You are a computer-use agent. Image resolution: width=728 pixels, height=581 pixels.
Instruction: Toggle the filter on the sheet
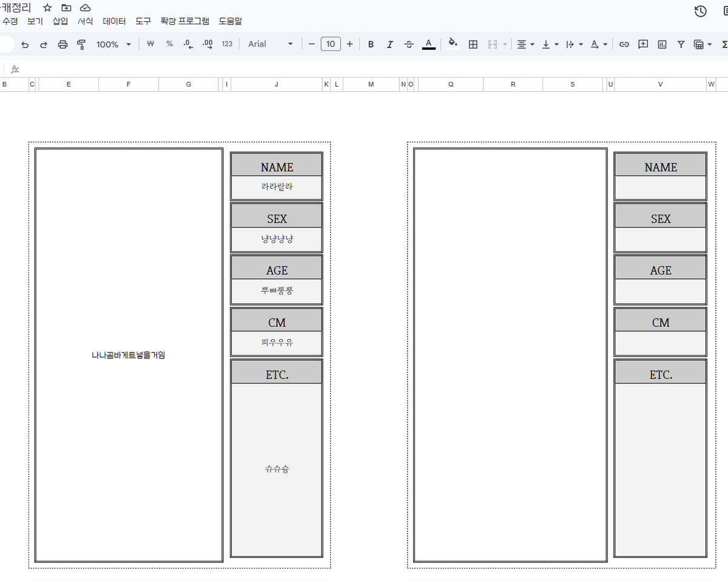[x=681, y=44]
